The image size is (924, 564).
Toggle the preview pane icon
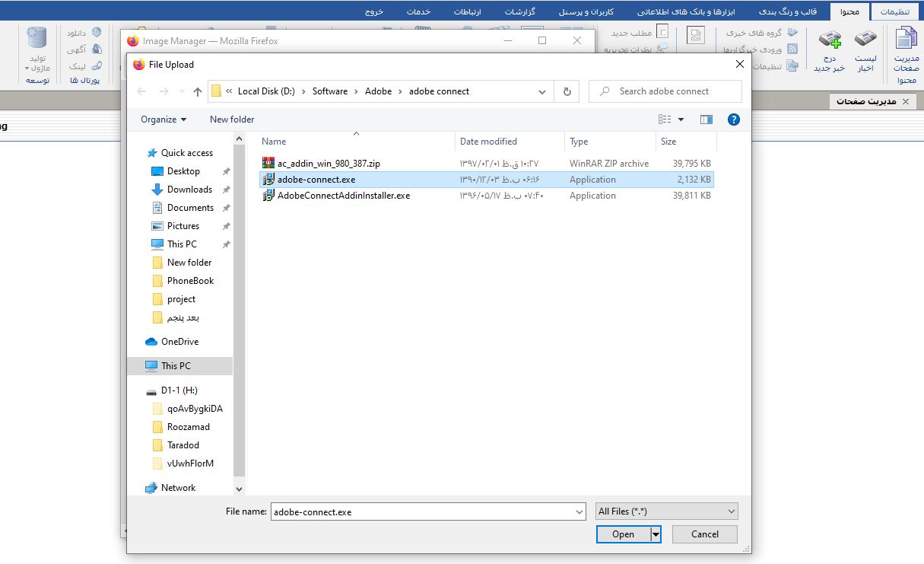point(706,119)
